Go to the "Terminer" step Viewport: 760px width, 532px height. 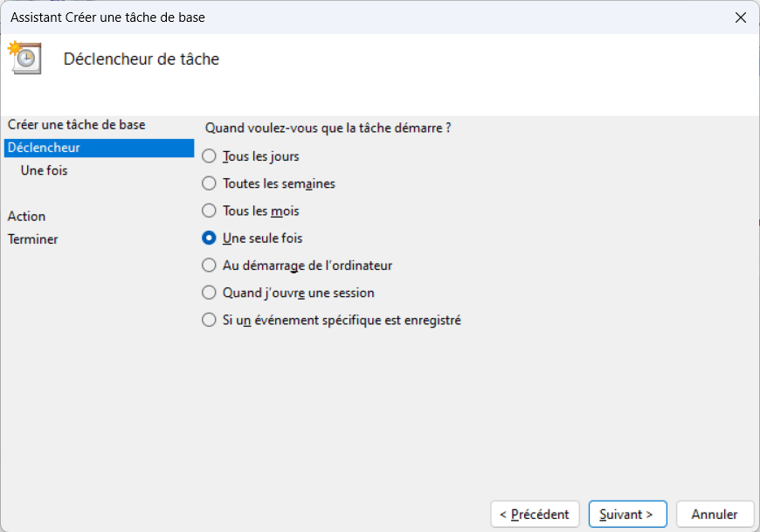[x=33, y=238]
